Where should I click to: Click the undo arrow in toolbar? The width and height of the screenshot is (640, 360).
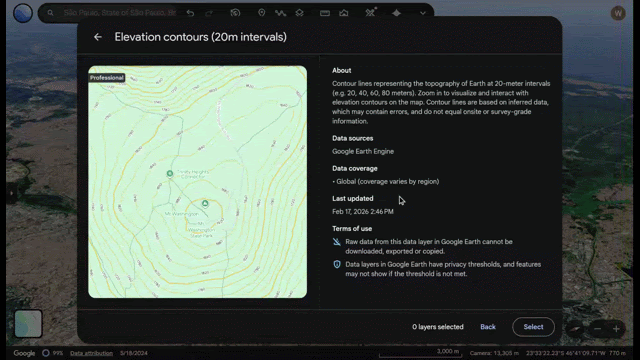coord(190,13)
